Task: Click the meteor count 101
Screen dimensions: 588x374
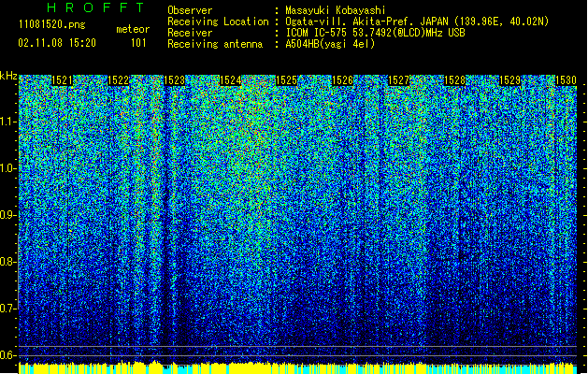Action: click(x=138, y=43)
